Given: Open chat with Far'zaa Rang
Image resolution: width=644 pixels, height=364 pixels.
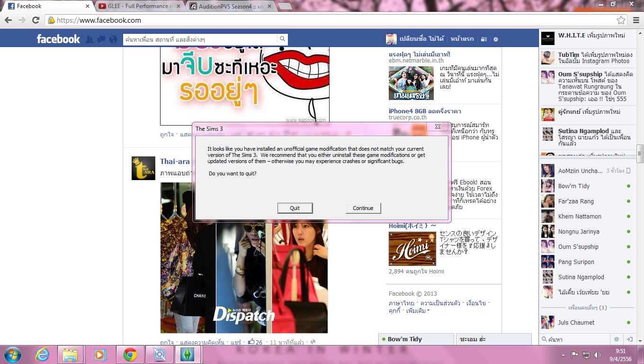Looking at the screenshot, I should click(x=586, y=201).
